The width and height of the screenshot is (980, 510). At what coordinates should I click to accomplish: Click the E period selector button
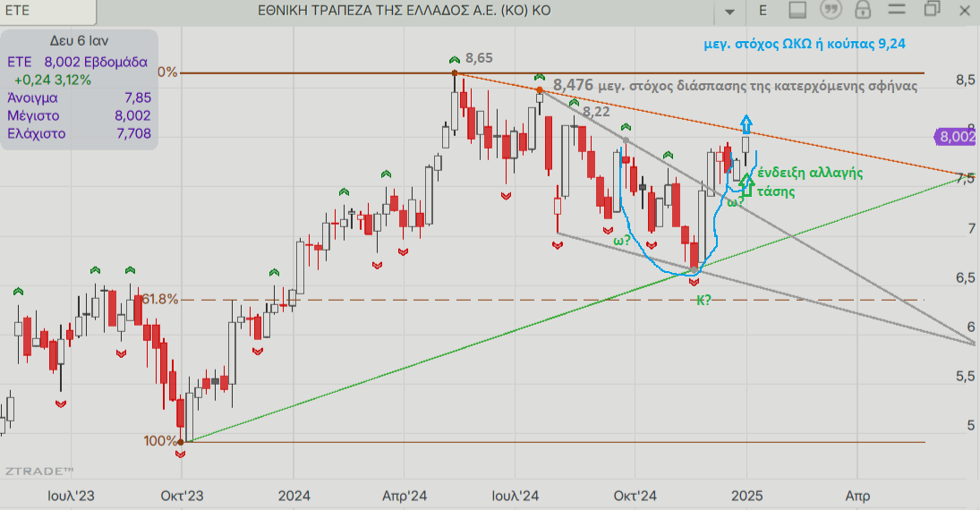tap(763, 11)
